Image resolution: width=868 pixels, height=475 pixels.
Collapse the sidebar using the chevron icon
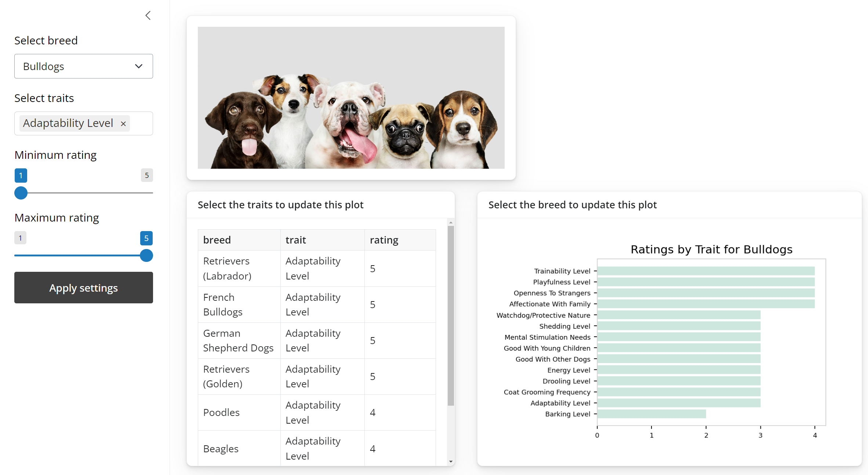148,15
